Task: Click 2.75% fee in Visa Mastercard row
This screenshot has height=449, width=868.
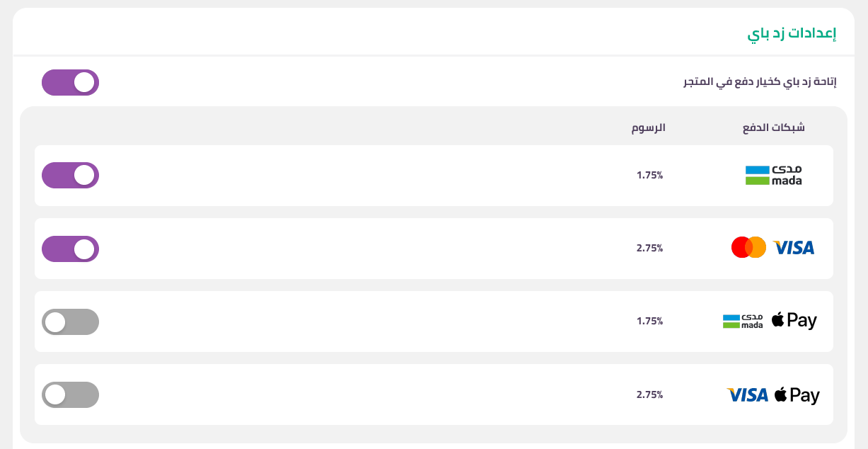Action: click(649, 248)
